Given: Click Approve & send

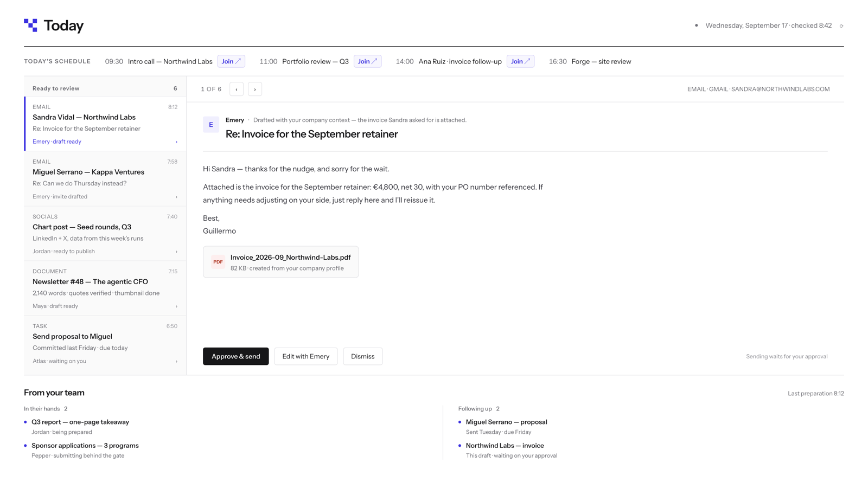Looking at the screenshot, I should coord(236,356).
